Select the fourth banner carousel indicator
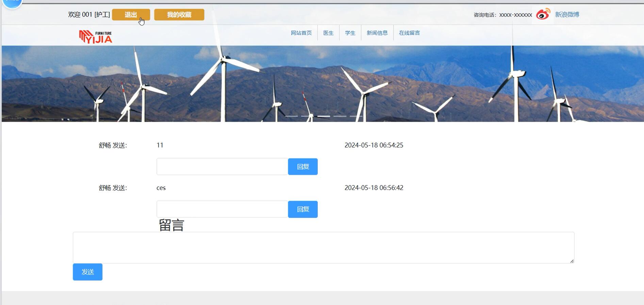 pyautogui.click(x=340, y=116)
